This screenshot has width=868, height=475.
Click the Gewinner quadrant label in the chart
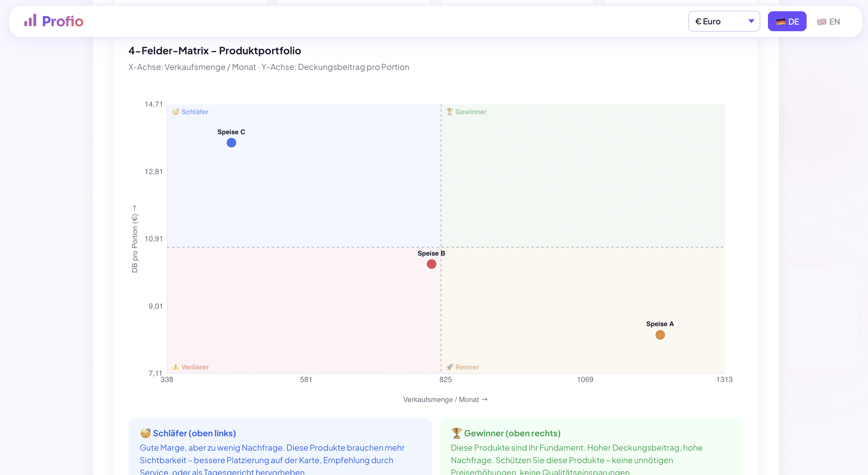[471, 112]
